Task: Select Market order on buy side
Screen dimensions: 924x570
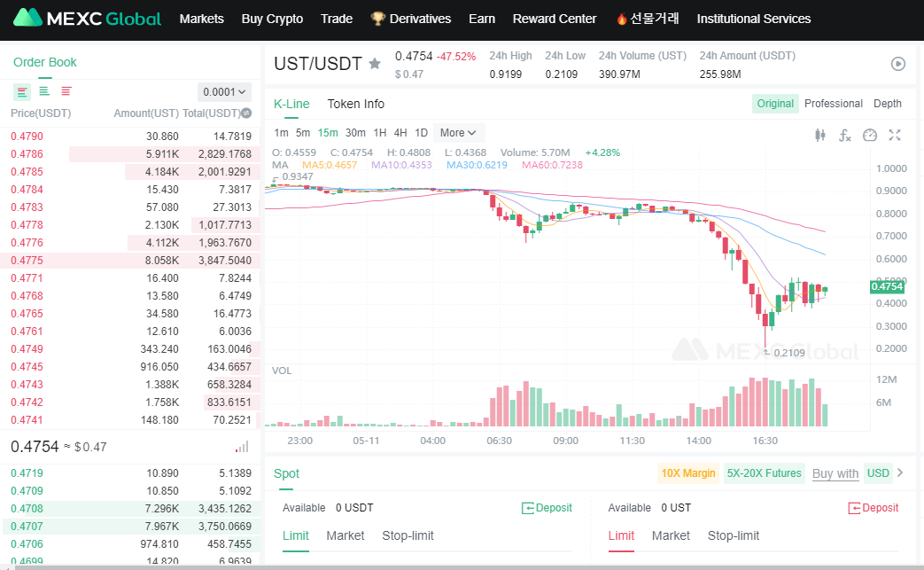Action: pos(346,535)
